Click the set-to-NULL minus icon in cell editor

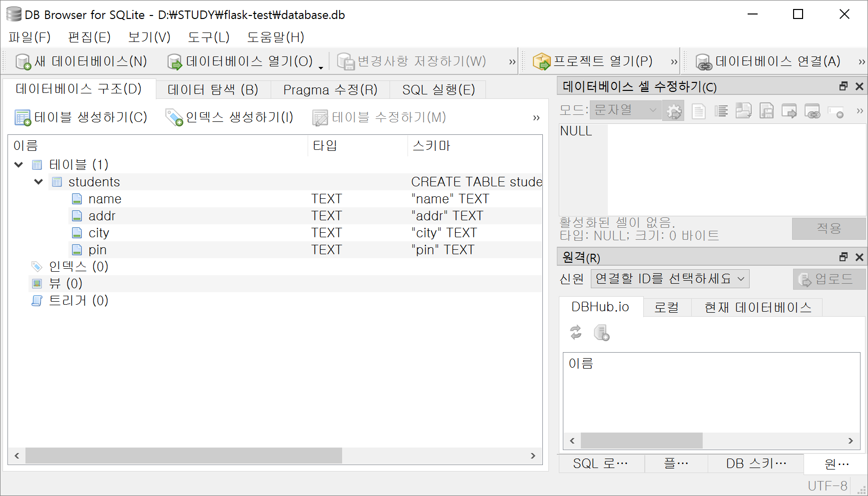(836, 112)
